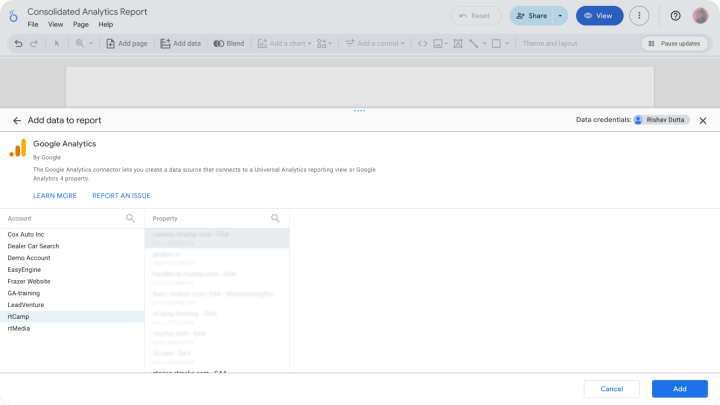Click the Cancel button
The image size is (720, 405).
coord(612,389)
